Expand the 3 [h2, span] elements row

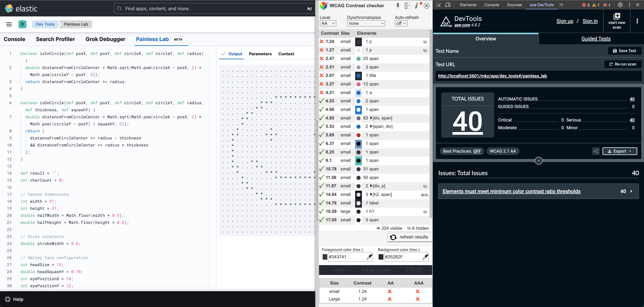371,195
